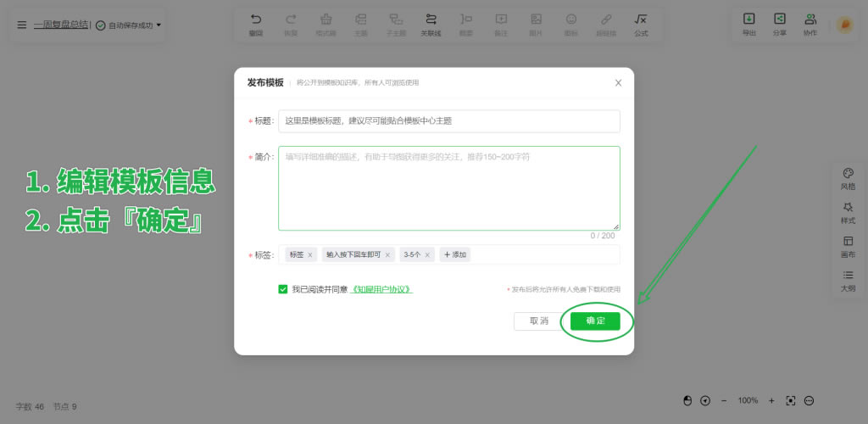Viewport: 868px width, 424px height.
Task: Click the zoom out minus button
Action: pyautogui.click(x=724, y=401)
